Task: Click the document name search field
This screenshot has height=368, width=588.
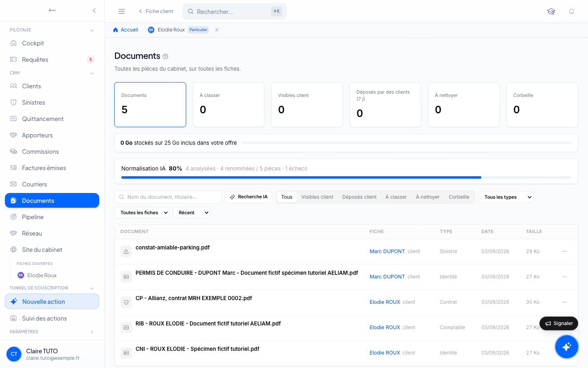Action: (168, 197)
